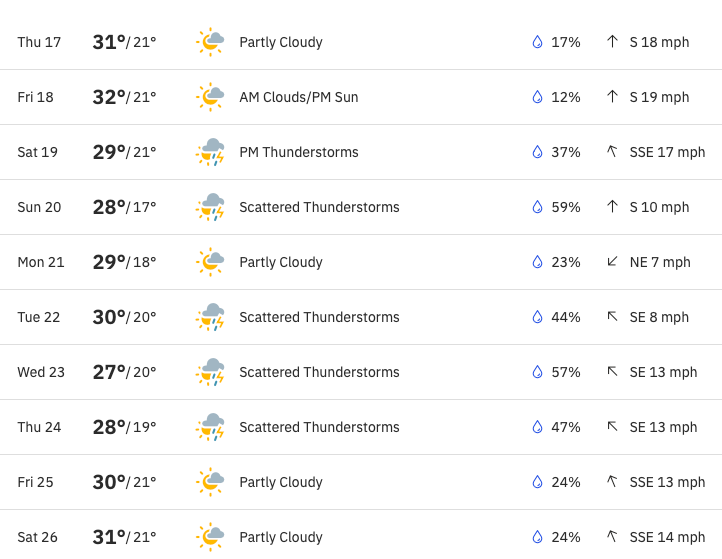Click the Sun 20 scattered thunderstorms icon
This screenshot has width=722, height=559.
pyautogui.click(x=210, y=207)
